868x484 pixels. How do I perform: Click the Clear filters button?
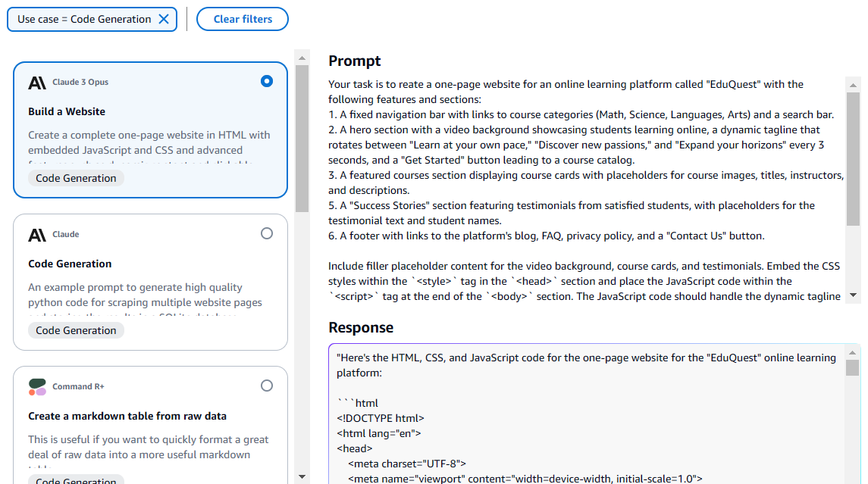243,20
